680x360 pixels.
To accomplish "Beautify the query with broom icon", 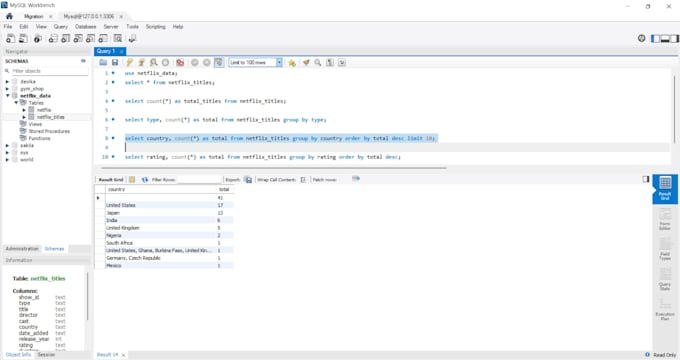I will tap(306, 62).
